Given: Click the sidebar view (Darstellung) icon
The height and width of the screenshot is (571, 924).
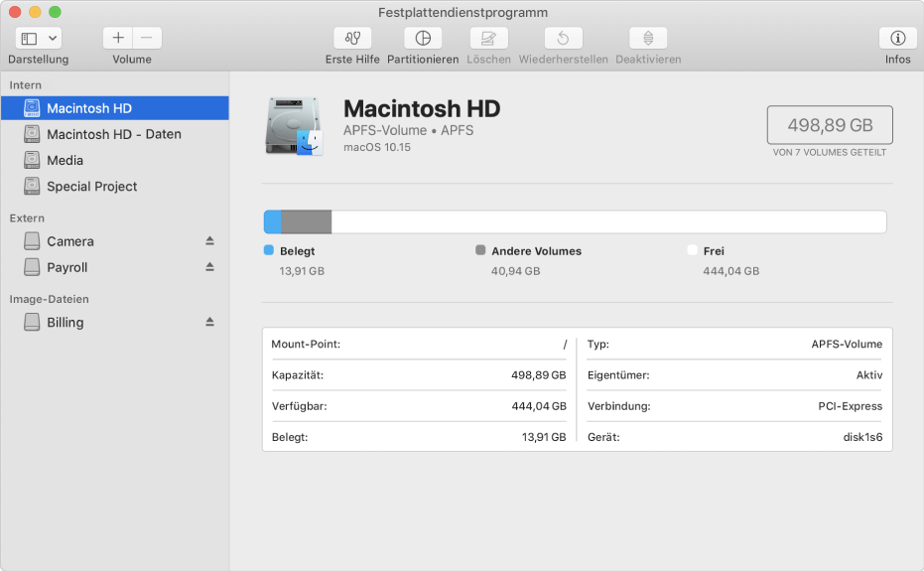Looking at the screenshot, I should coord(29,39).
